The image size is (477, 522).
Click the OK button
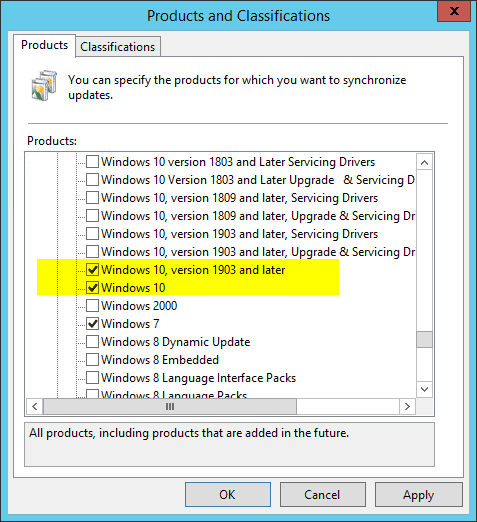point(228,495)
